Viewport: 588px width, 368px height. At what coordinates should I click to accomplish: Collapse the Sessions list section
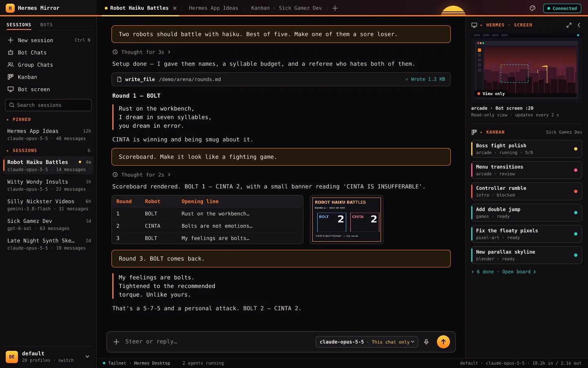(x=22, y=150)
